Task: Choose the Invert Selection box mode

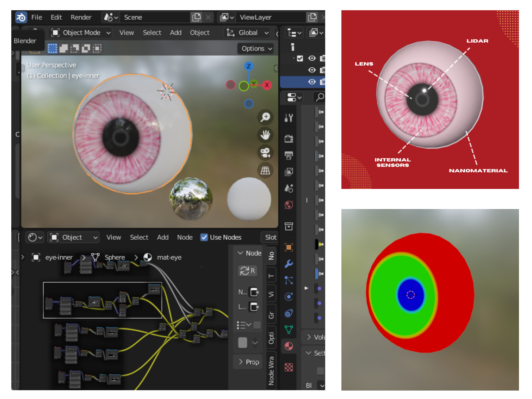Action: 86,48
